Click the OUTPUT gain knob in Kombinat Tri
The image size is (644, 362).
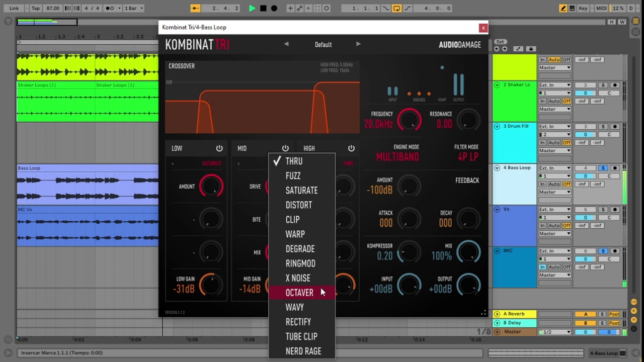(x=468, y=285)
